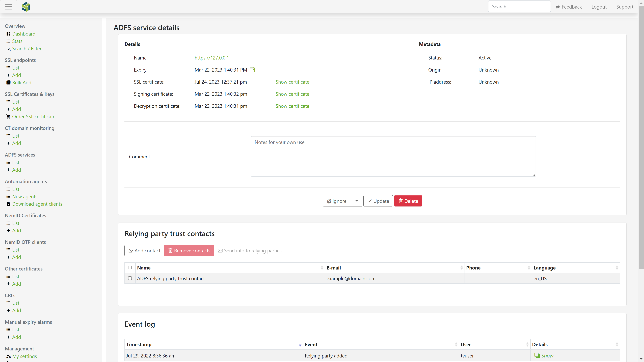Click the Remove contacts button
The height and width of the screenshot is (362, 644).
coord(189,251)
